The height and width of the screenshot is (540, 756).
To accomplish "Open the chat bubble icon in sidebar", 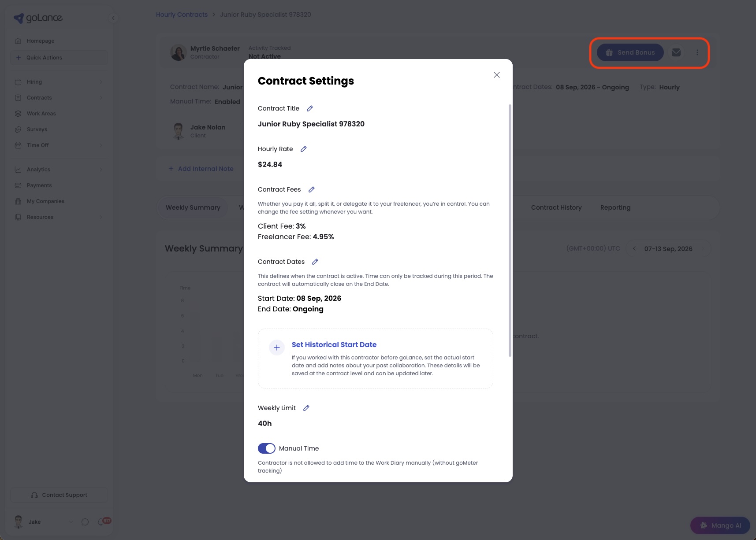I will [85, 522].
